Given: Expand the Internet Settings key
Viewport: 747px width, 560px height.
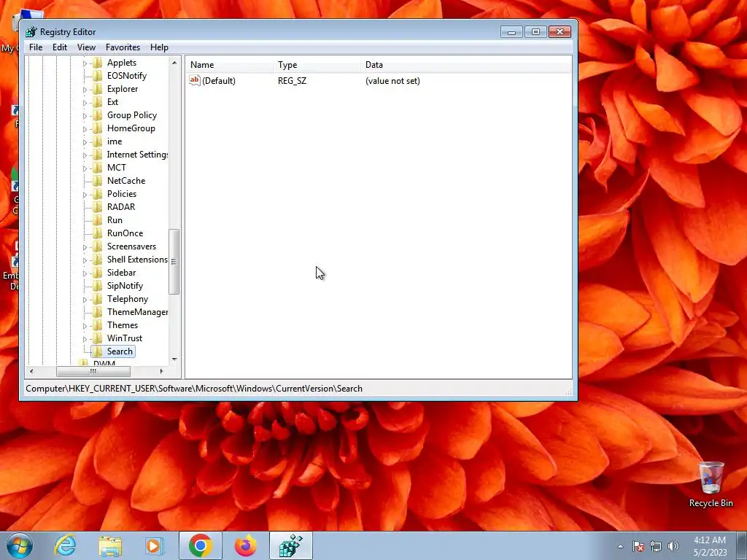Looking at the screenshot, I should pos(85,155).
